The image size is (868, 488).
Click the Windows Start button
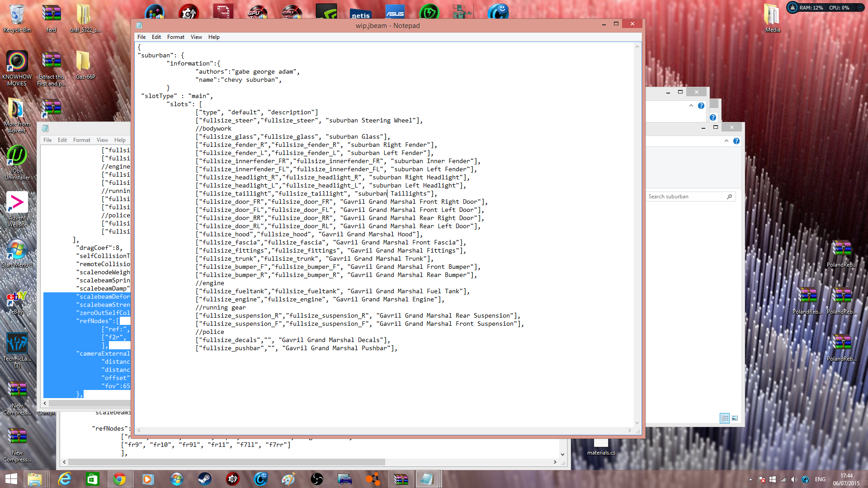point(11,479)
